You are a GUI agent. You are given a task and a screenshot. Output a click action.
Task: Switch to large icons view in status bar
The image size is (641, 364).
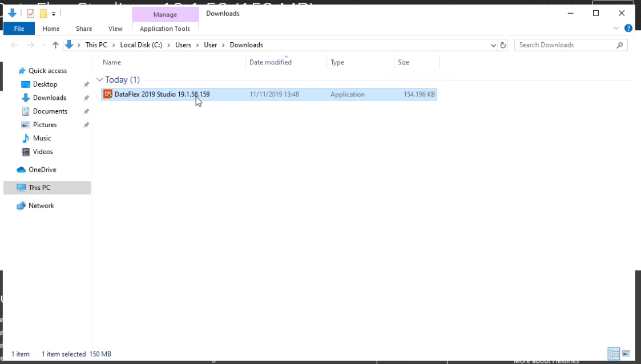(626, 354)
